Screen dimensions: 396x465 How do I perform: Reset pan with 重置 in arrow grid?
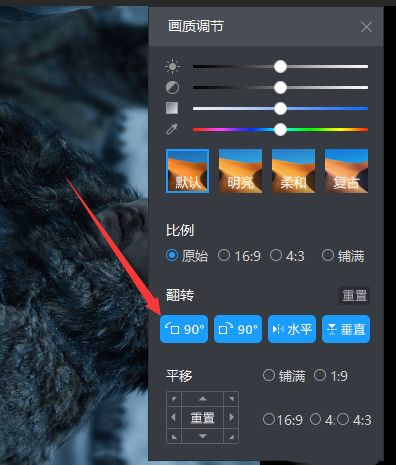(203, 417)
